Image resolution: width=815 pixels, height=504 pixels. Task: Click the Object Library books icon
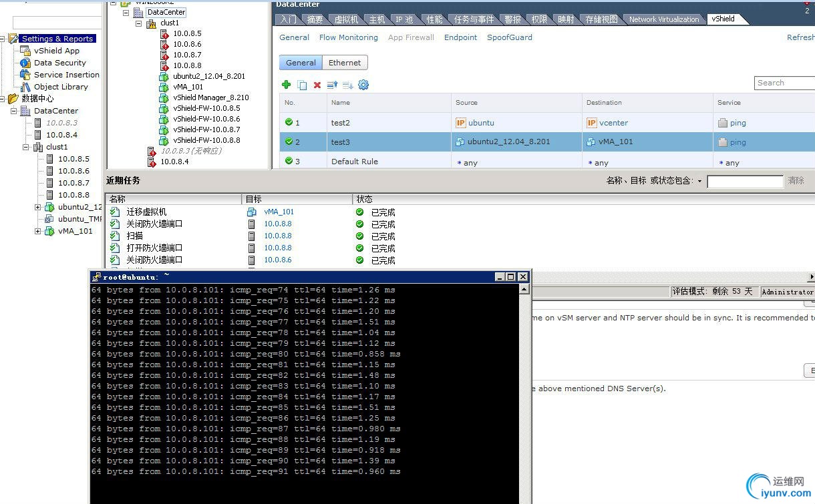25,87
